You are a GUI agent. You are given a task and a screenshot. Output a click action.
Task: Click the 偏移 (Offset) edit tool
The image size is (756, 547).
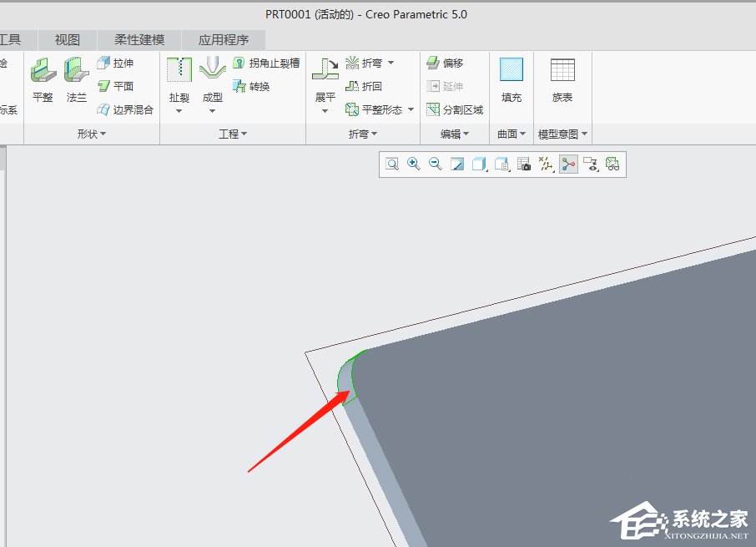click(453, 62)
